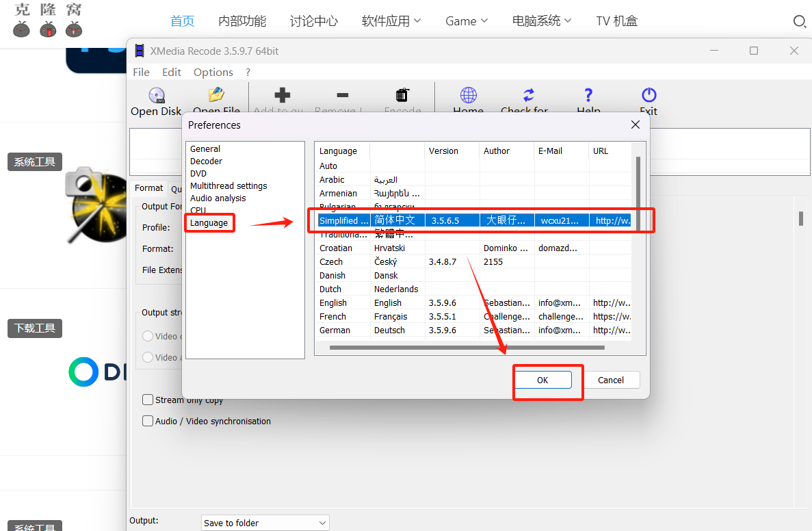The height and width of the screenshot is (531, 812).
Task: Select the German language row
Action: (x=474, y=330)
